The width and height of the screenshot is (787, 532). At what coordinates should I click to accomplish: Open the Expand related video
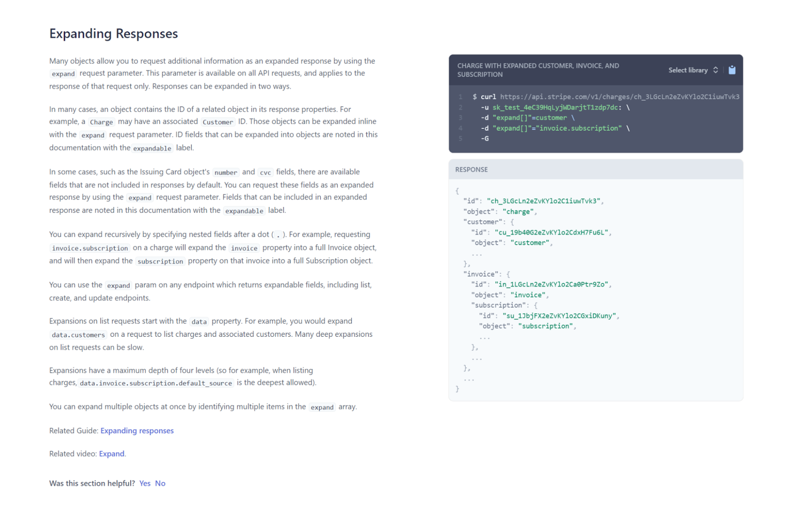111,453
